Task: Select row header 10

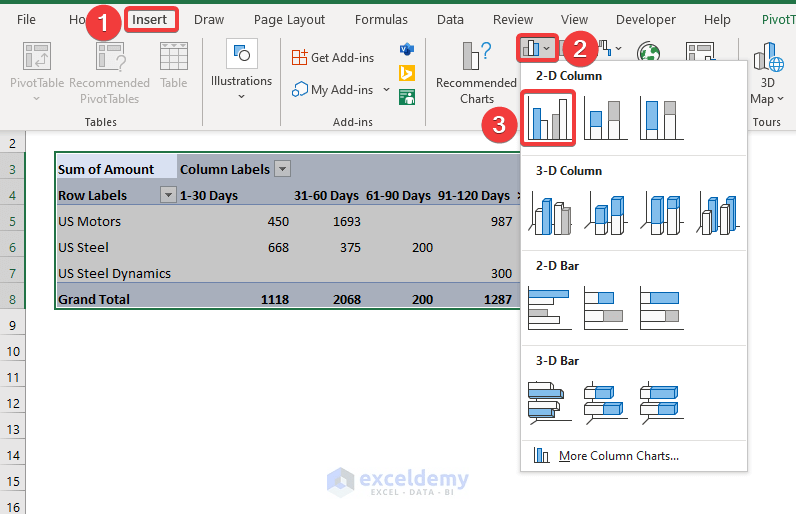Action: (12, 352)
